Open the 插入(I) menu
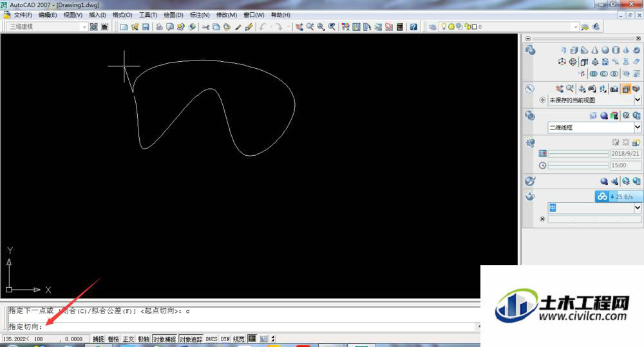644x347 pixels. [x=97, y=15]
